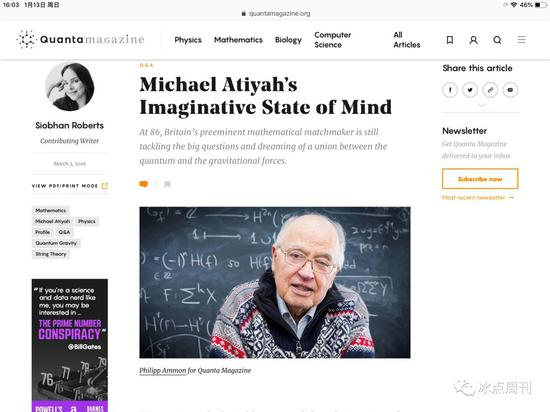Go to the Physics section
Screen dimensions: 550x412
[188, 40]
